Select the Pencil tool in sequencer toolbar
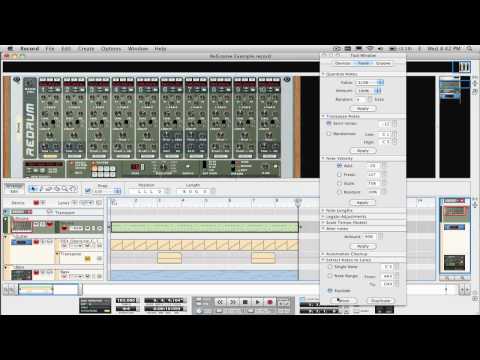The width and height of the screenshot is (480, 360). click(41, 189)
